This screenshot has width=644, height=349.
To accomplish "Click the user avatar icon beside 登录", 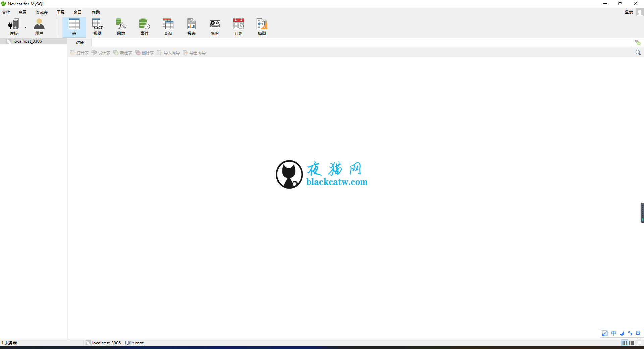I will pos(640,12).
